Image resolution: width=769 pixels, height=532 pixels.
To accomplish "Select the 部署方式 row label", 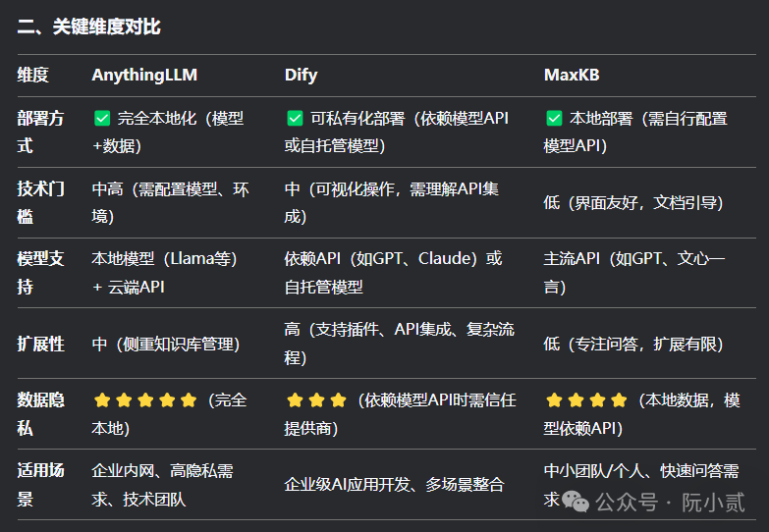I will coord(40,132).
